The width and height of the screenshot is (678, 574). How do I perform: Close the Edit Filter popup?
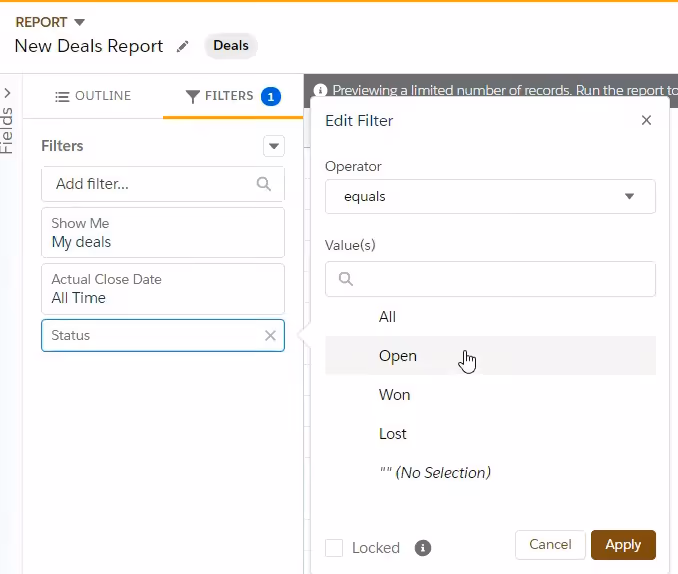646,120
